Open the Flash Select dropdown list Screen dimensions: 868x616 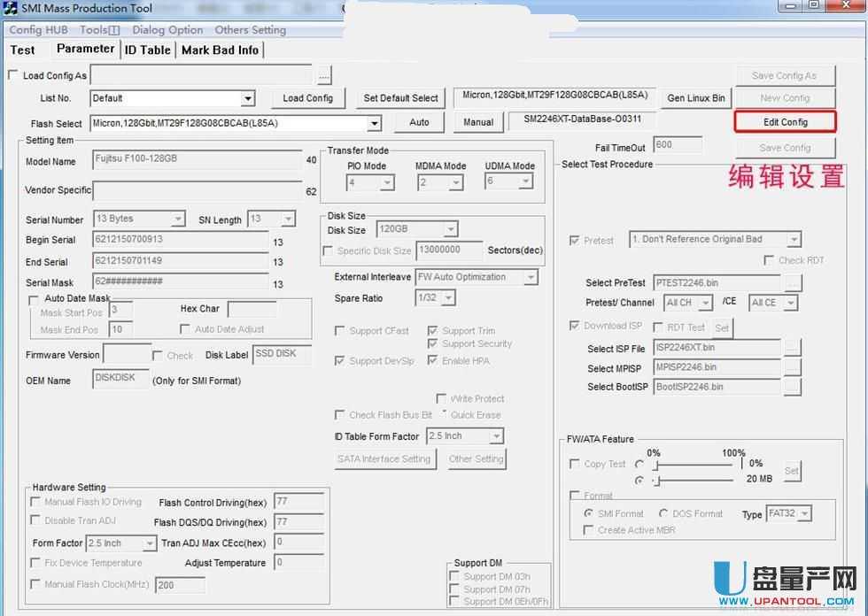[x=374, y=124]
